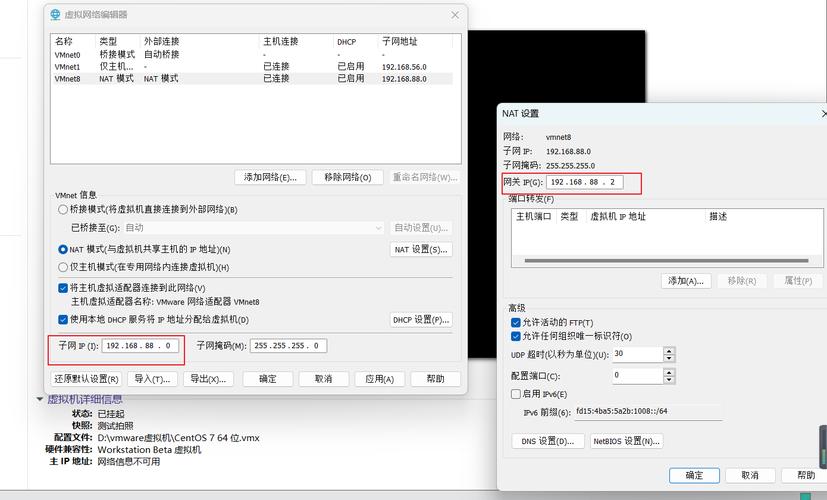Toggle 允许任何组织唯一标识符 checkbox
This screenshot has width=827, height=500.
(516, 336)
